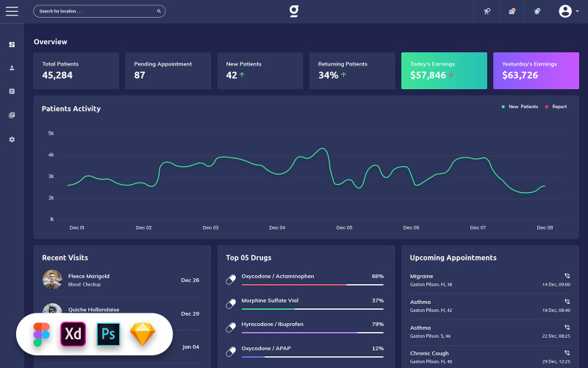588x368 pixels.
Task: Open Yesterday's Earnings card
Action: pos(536,71)
